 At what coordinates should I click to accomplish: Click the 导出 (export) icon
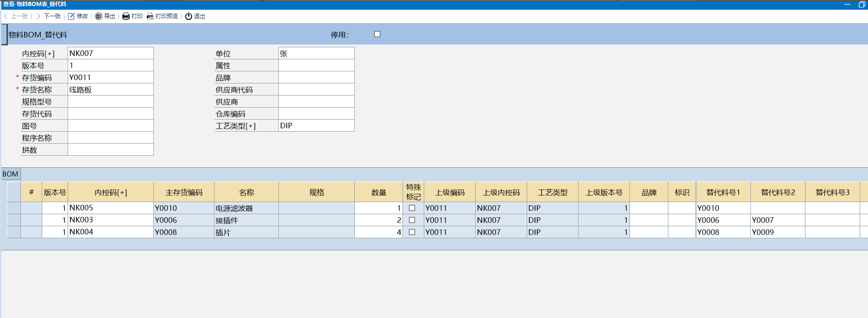[99, 16]
